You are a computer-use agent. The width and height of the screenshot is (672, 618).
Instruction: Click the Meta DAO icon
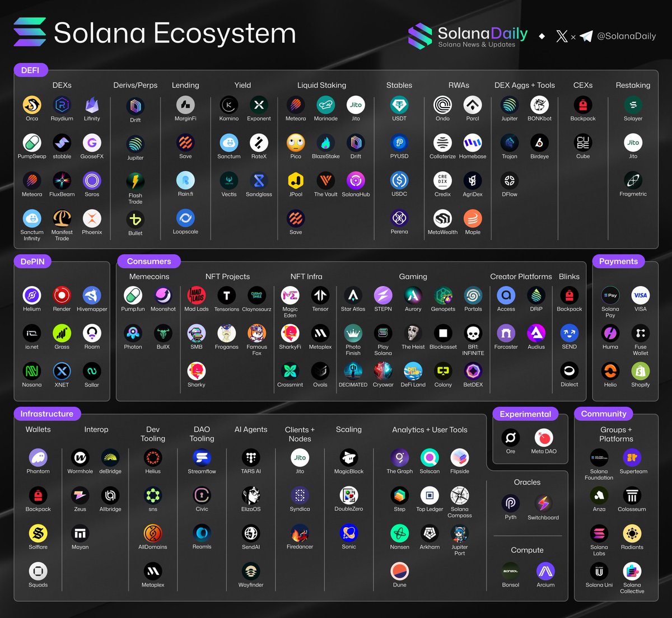click(543, 437)
